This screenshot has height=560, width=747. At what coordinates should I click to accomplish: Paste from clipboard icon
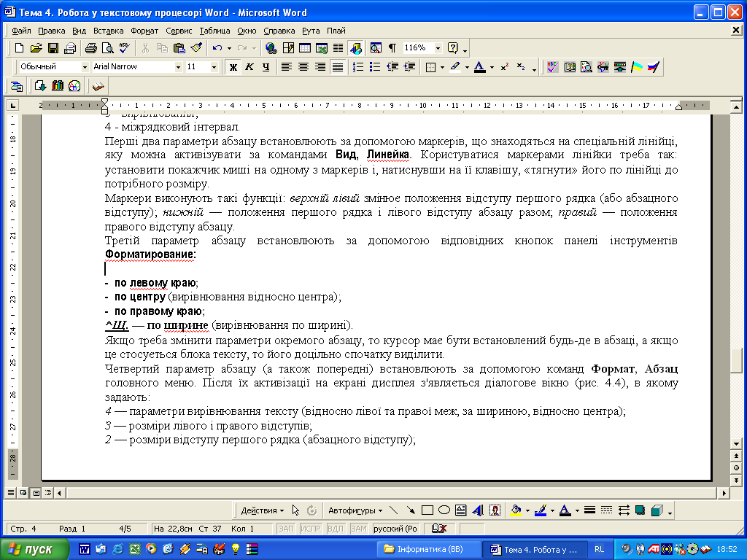pos(179,48)
